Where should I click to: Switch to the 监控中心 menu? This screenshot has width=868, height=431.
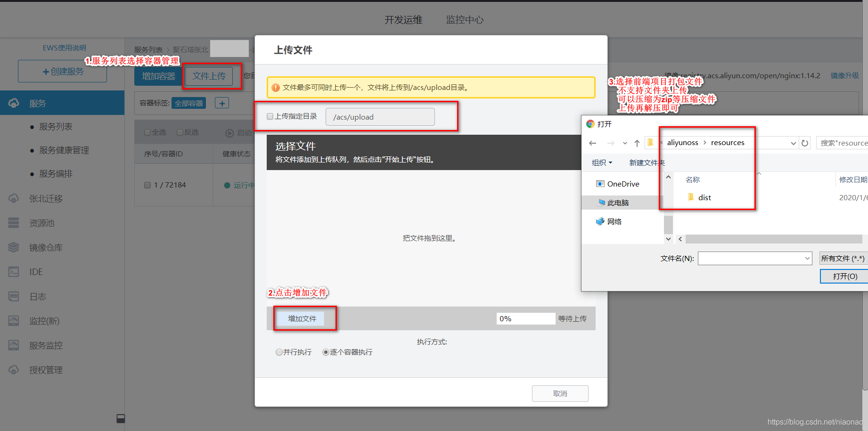coord(464,20)
